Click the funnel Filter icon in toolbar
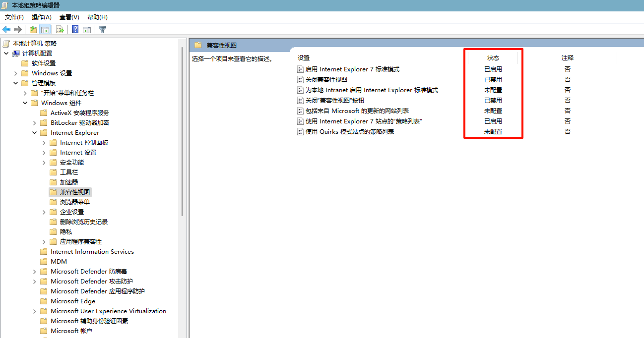Screen dimensions: 644x338 [102, 29]
